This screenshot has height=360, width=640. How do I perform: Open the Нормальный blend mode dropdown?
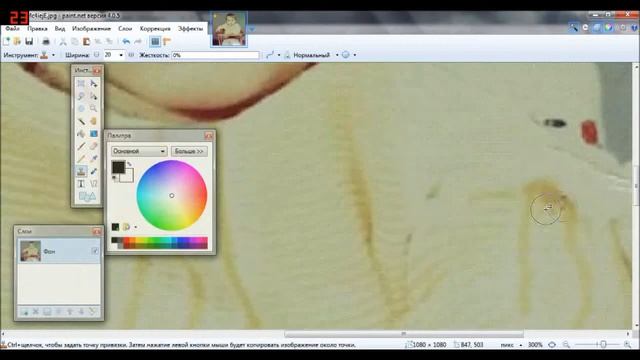pyautogui.click(x=337, y=55)
